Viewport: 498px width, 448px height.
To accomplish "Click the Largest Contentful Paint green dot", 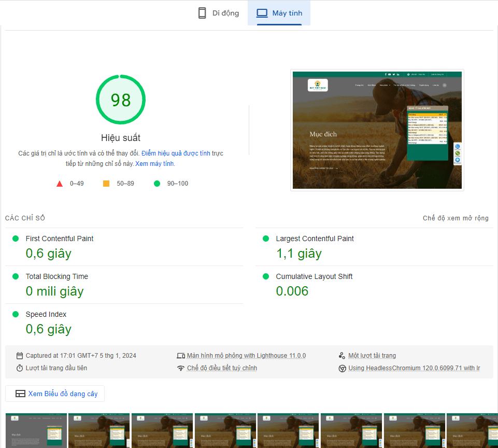I will [x=266, y=239].
